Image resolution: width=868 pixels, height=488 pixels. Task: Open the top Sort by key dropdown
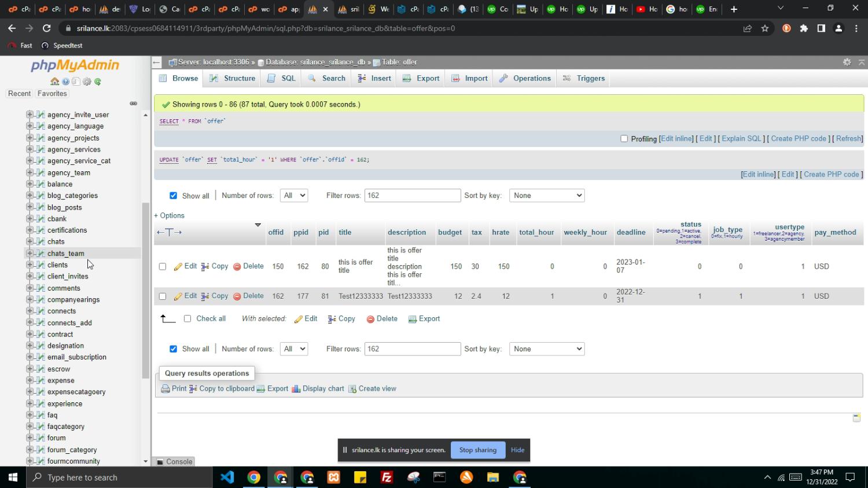546,196
